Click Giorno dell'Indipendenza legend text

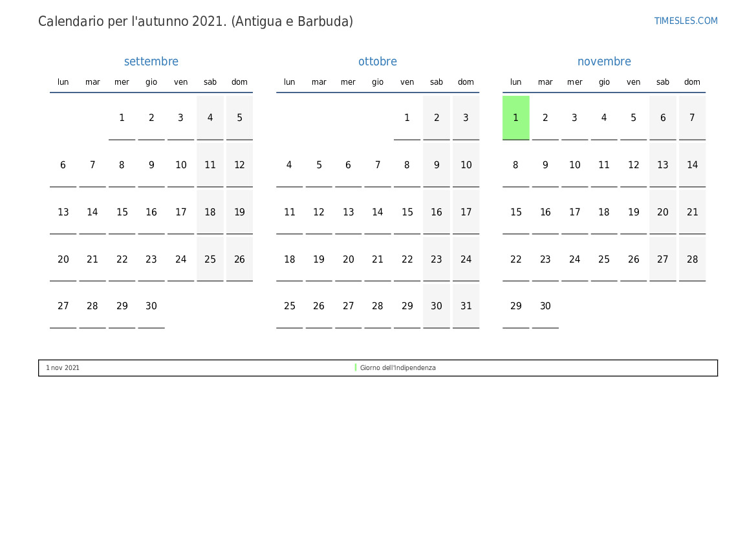point(398,367)
